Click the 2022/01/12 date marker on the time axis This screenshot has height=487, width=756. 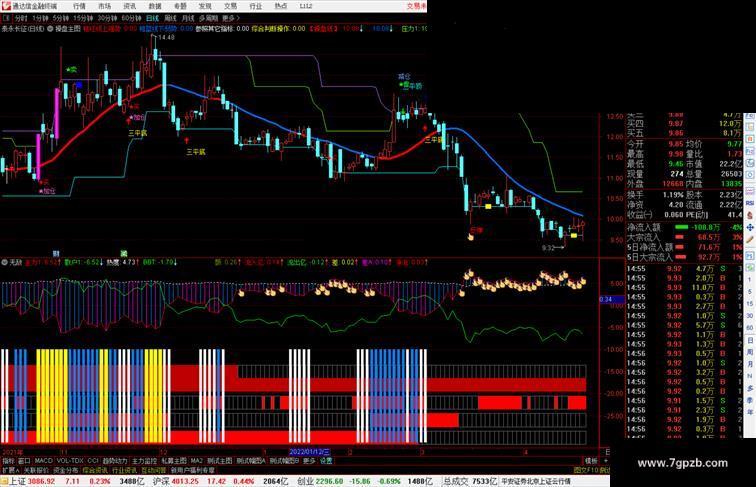pos(309,452)
